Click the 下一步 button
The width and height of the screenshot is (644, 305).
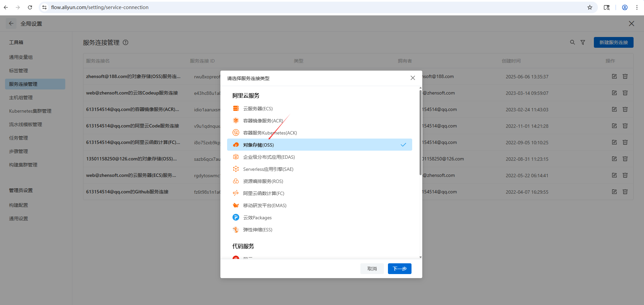tap(400, 269)
